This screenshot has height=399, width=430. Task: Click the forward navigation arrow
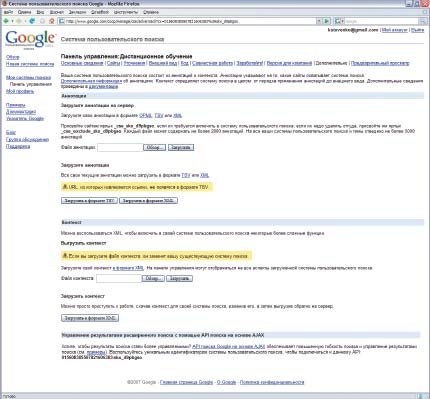(19, 21)
